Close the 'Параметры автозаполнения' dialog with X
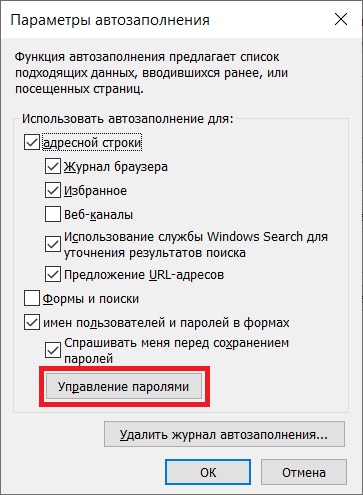 point(341,19)
